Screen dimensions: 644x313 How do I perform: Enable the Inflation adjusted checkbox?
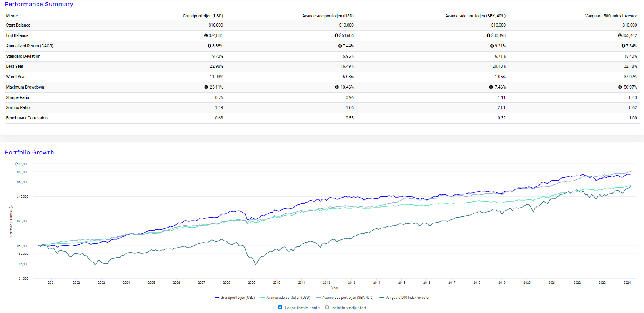pos(327,307)
